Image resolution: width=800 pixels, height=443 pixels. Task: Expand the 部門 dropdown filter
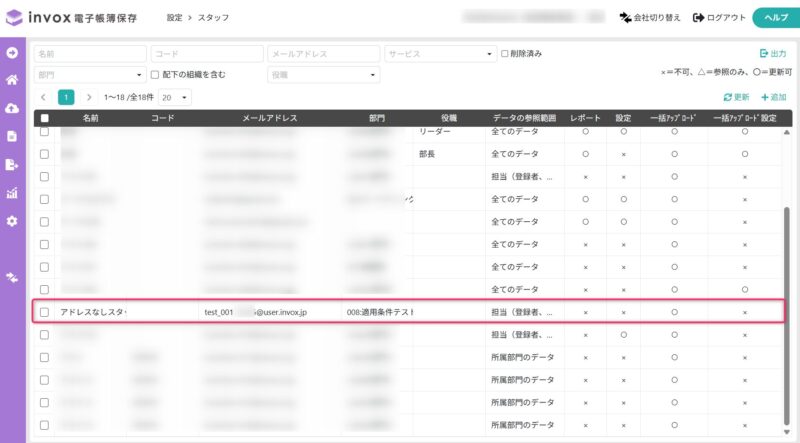pos(90,75)
